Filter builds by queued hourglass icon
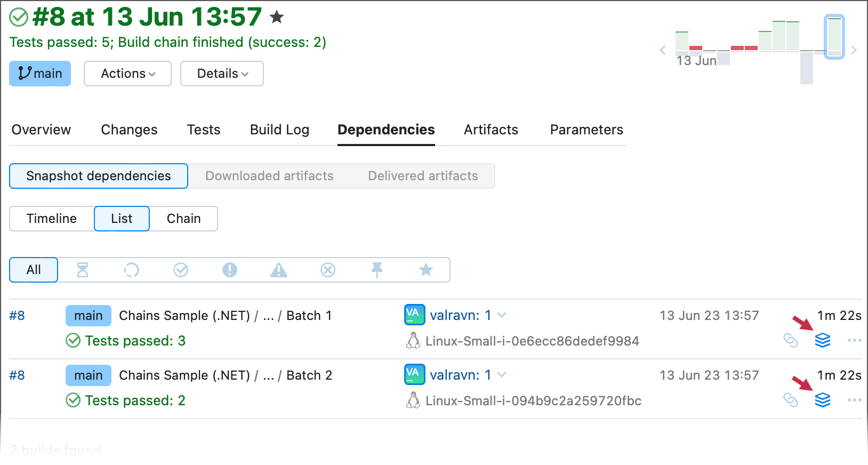Viewport: 868px width, 465px height. pos(83,270)
